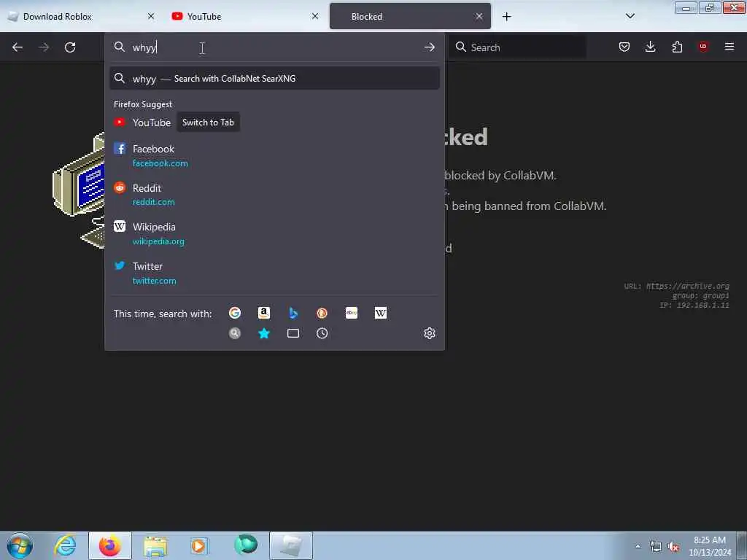Search this time with Google

[x=234, y=313]
